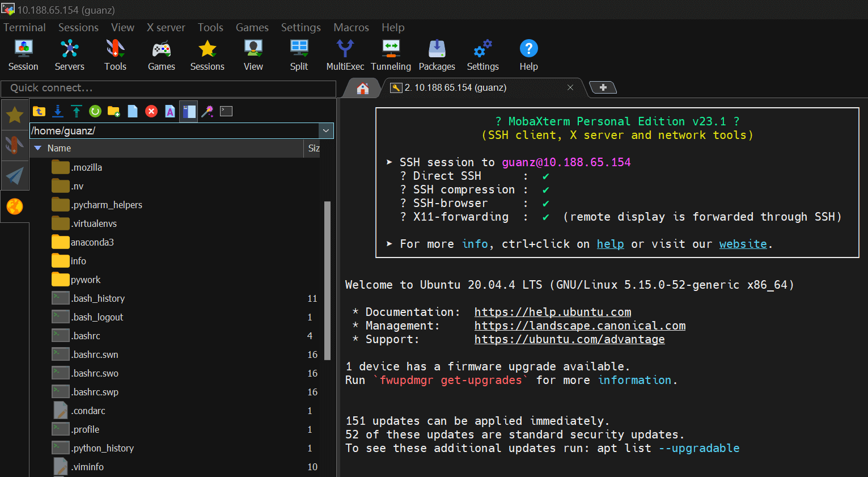
Task: Switch to the home tab
Action: tap(363, 88)
